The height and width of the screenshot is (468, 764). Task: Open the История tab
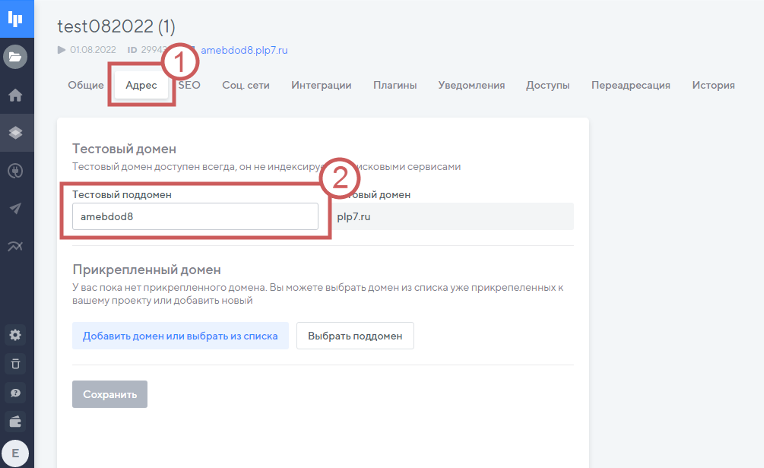click(x=713, y=86)
